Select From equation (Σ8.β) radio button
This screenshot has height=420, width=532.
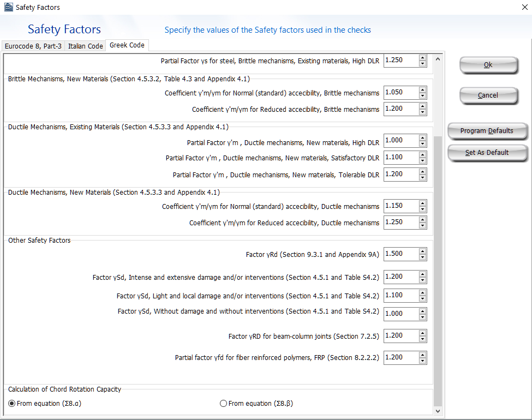[x=223, y=404]
